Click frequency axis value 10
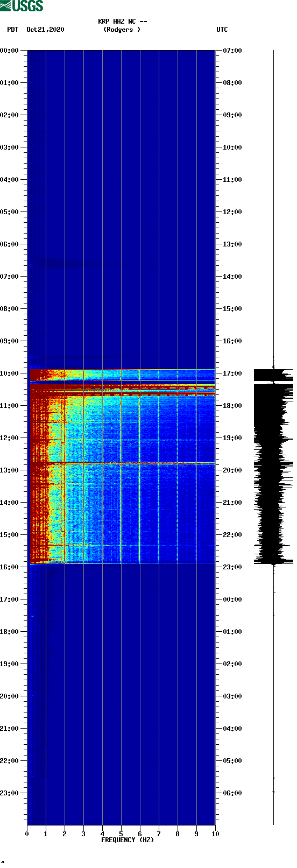The width and height of the screenshot is (297, 868). coord(215,834)
